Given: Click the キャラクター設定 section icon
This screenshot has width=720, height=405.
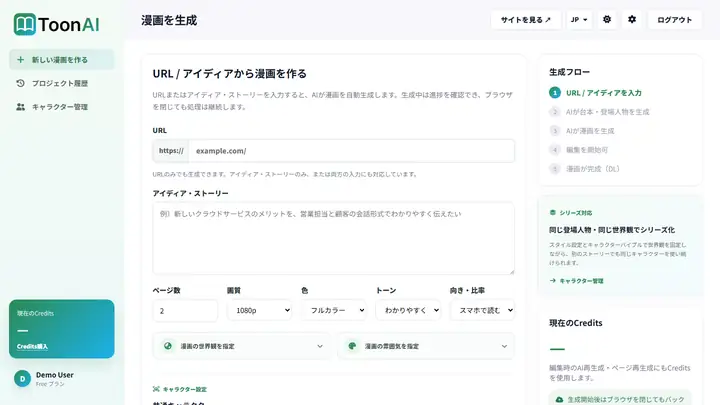Looking at the screenshot, I should pos(156,389).
